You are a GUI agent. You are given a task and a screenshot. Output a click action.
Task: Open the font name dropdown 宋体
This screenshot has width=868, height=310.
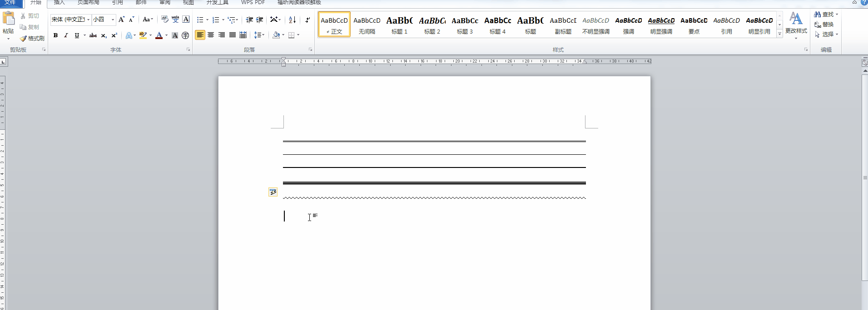click(x=88, y=20)
